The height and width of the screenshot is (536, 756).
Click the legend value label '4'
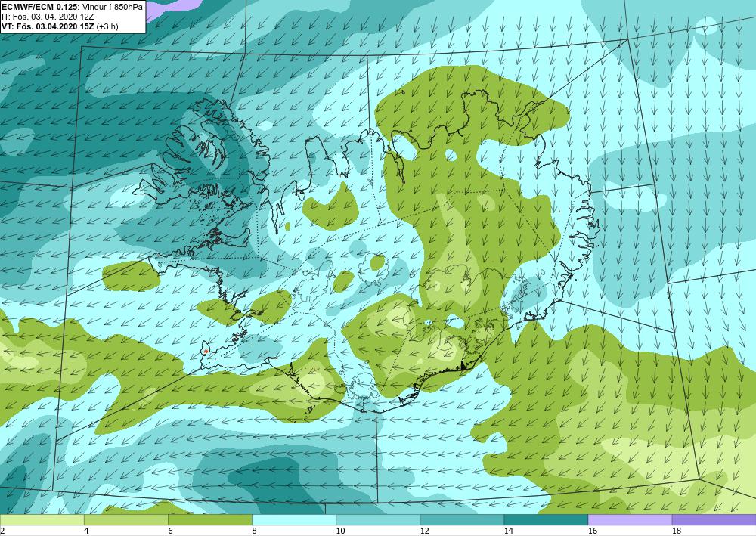(86, 531)
